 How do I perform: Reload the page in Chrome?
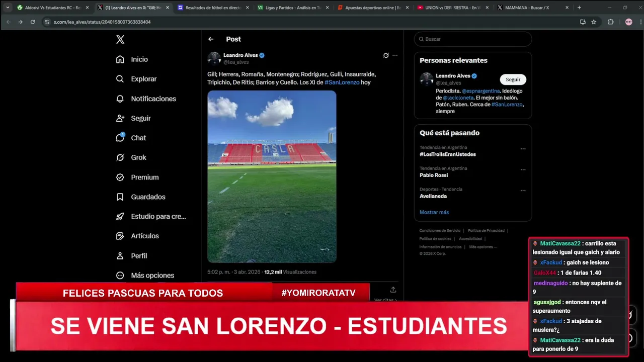pos(33,22)
